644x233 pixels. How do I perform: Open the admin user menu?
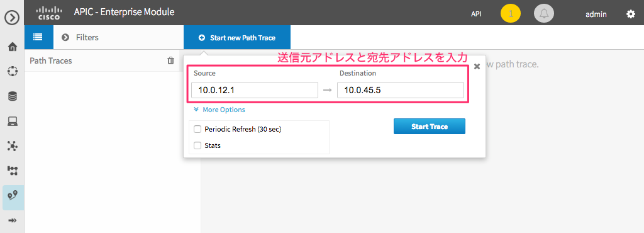point(596,14)
